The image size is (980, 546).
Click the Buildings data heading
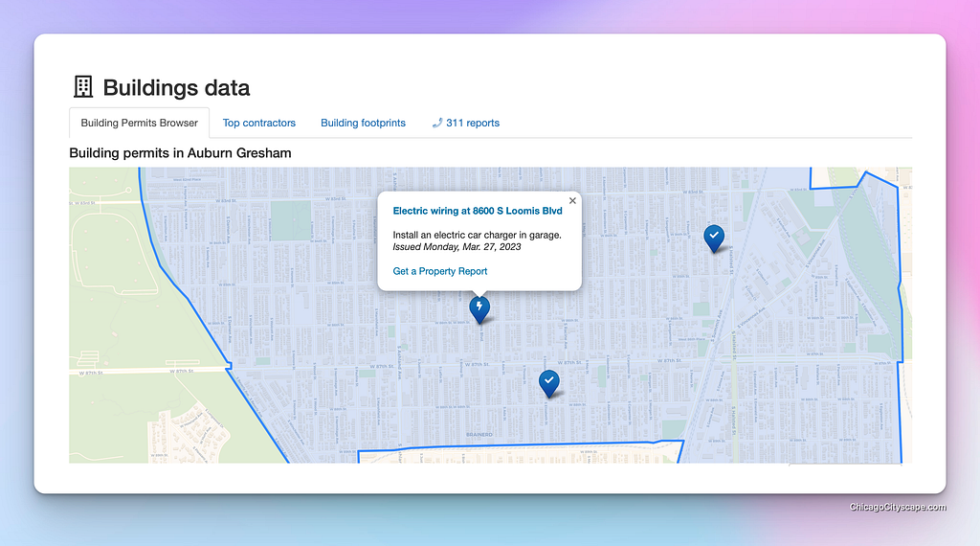pyautogui.click(x=176, y=87)
